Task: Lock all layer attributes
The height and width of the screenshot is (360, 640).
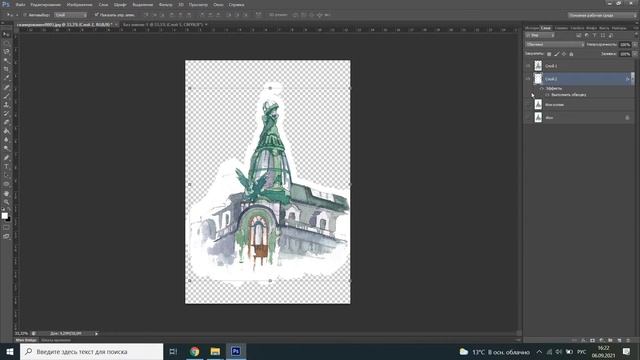Action: click(x=571, y=54)
